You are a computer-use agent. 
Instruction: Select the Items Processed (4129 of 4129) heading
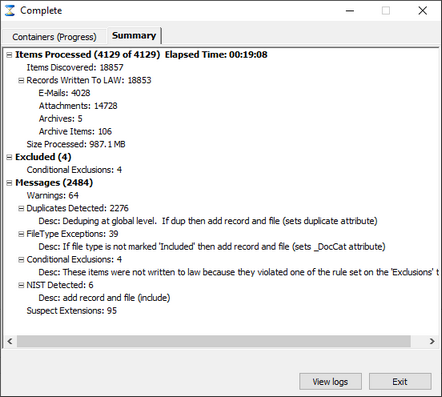[141, 55]
